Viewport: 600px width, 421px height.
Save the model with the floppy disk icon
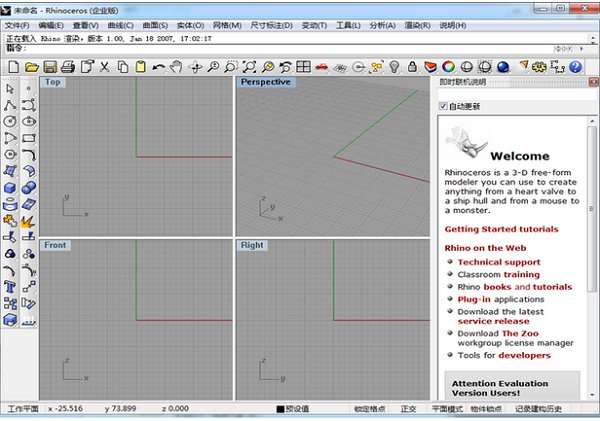50,67
